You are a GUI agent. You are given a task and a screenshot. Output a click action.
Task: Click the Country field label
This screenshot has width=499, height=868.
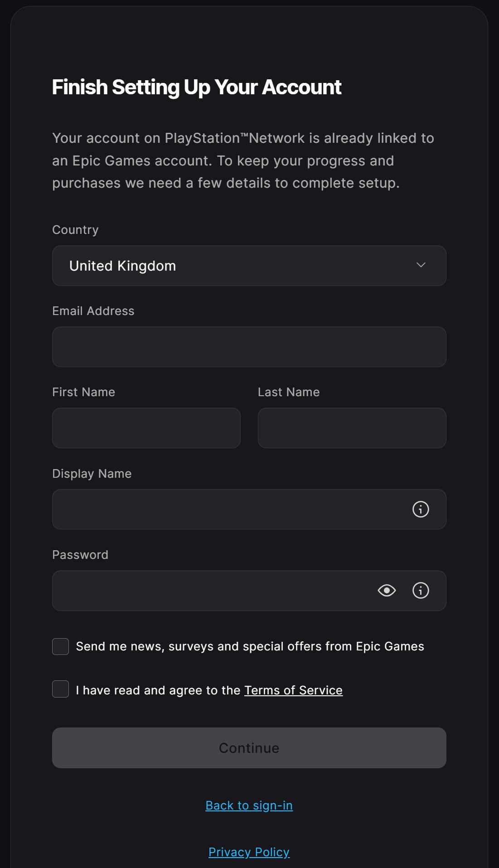coord(75,230)
